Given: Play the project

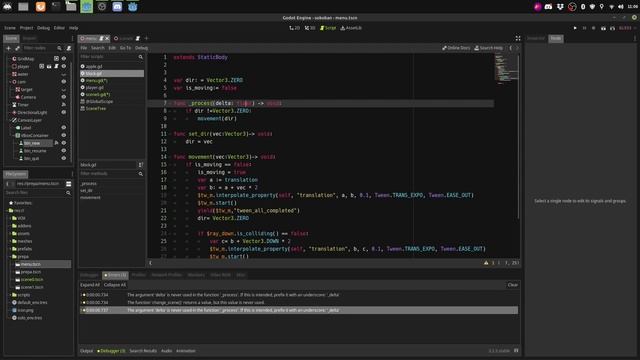Looking at the screenshot, I should [x=575, y=28].
